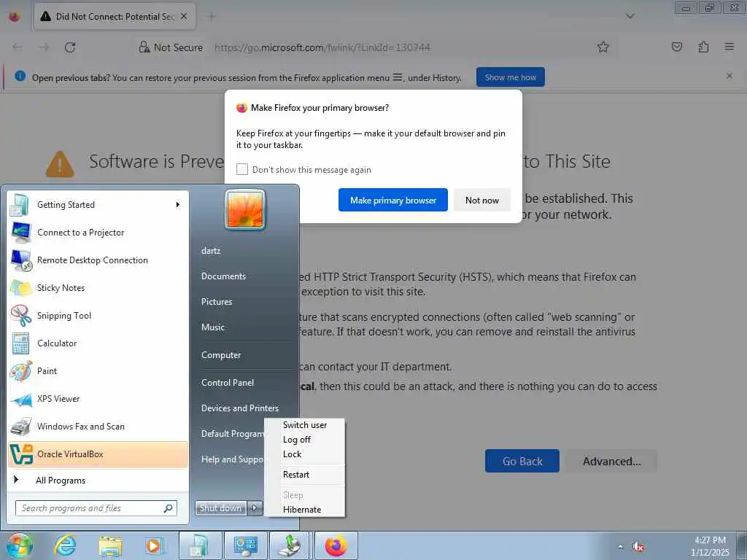Click the back navigation arrow in Firefox
The image size is (747, 560).
(18, 47)
